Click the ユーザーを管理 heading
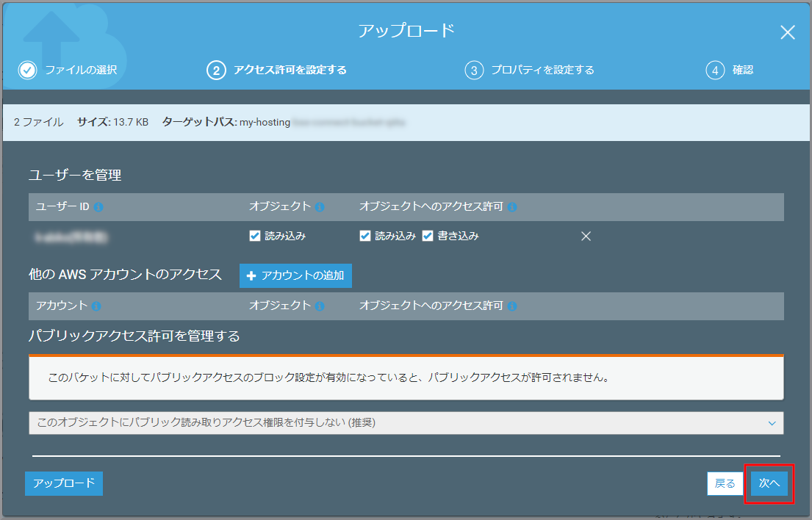The height and width of the screenshot is (520, 812). (75, 175)
